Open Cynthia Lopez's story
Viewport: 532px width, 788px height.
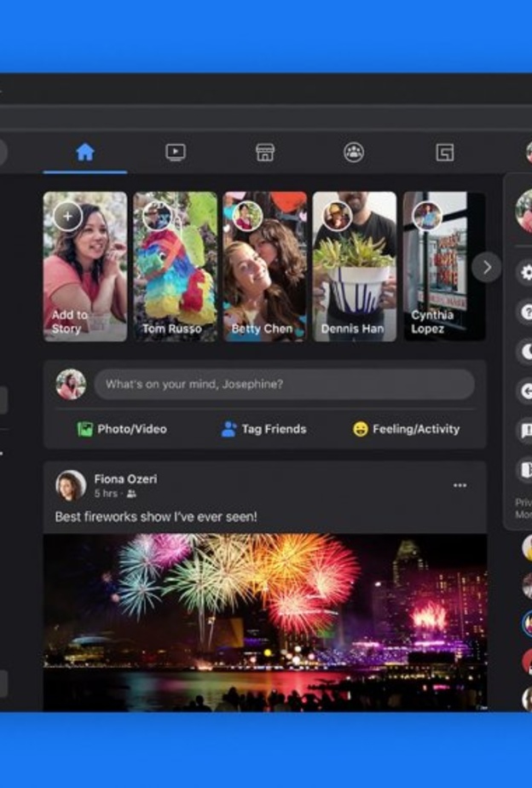pyautogui.click(x=444, y=266)
